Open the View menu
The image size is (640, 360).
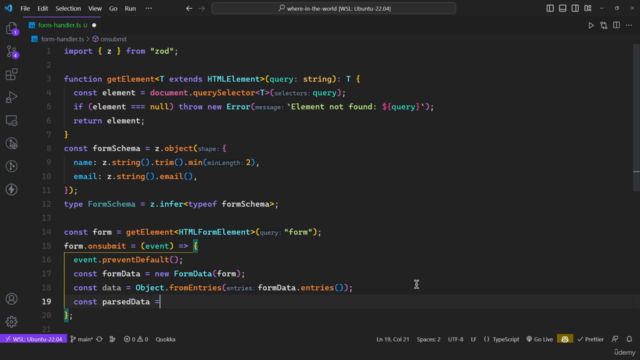tap(95, 8)
